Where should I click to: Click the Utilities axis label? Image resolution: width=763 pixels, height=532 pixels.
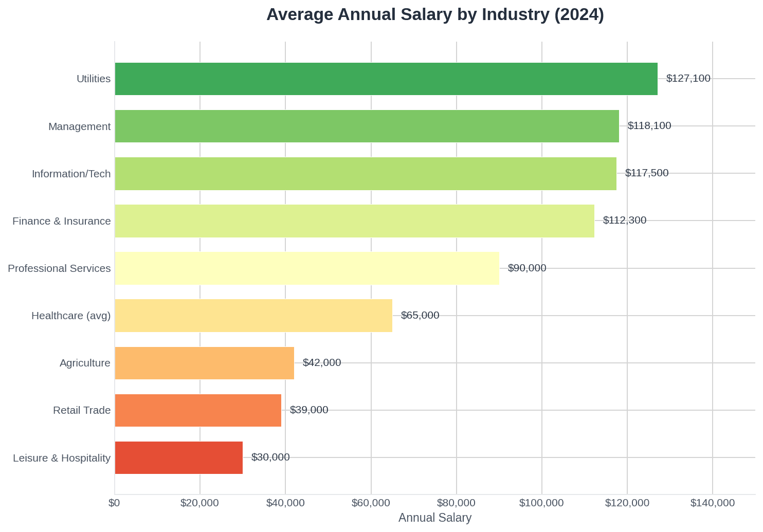(94, 79)
